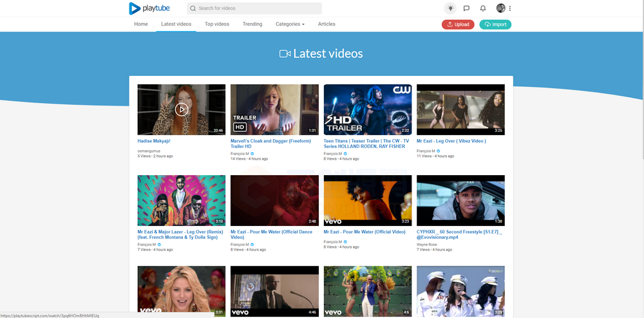644x318 pixels.
Task: Open the three-dot menu beside the avatar
Action: pos(509,8)
